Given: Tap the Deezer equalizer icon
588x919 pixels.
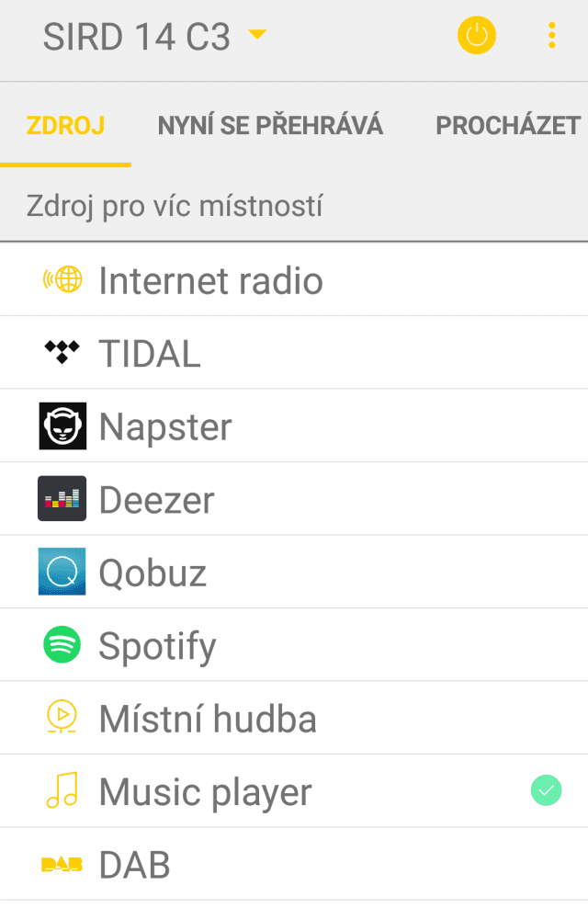Looking at the screenshot, I should tap(62, 499).
